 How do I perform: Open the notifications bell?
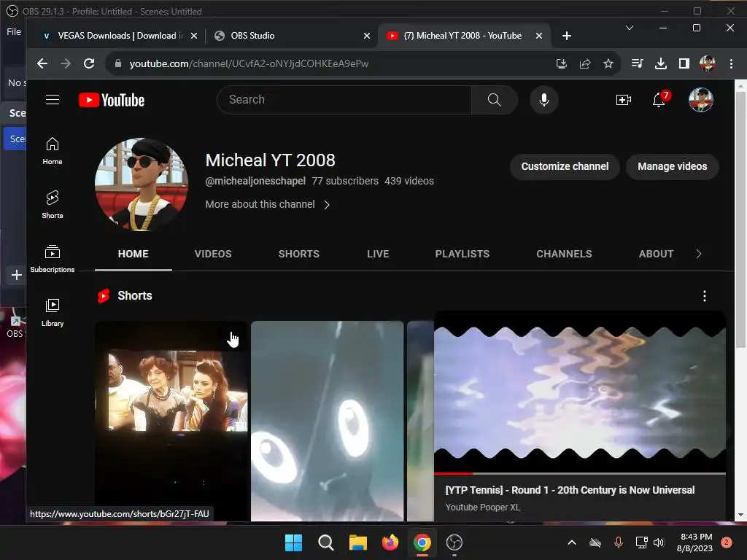point(659,99)
